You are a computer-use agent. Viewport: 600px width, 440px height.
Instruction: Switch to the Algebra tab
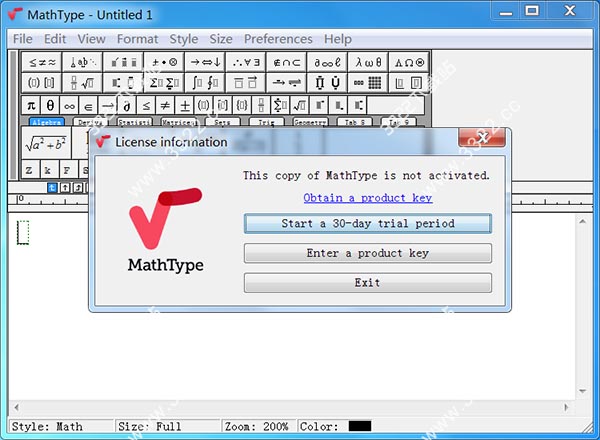click(47, 122)
